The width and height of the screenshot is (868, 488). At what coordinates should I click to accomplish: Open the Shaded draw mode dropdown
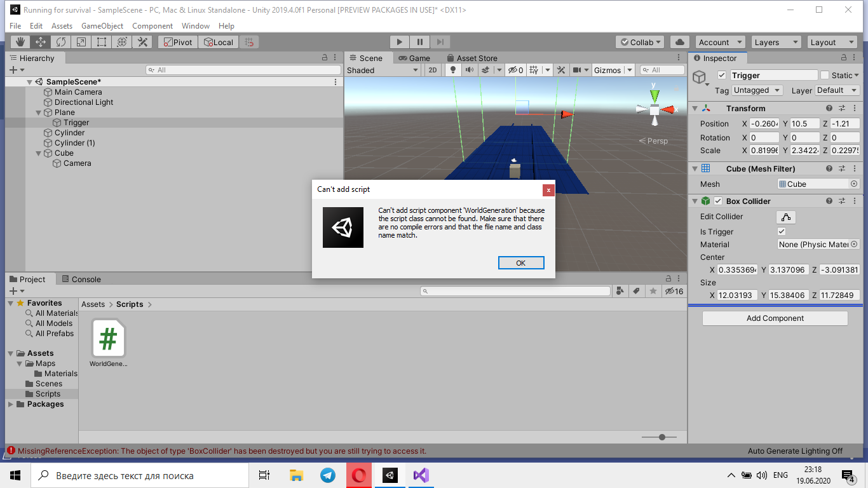point(383,70)
